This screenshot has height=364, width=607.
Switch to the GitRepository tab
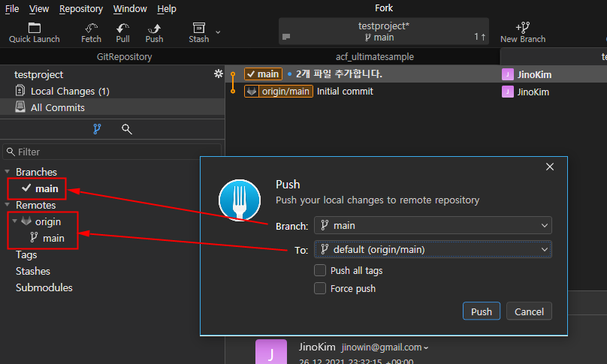coord(124,56)
